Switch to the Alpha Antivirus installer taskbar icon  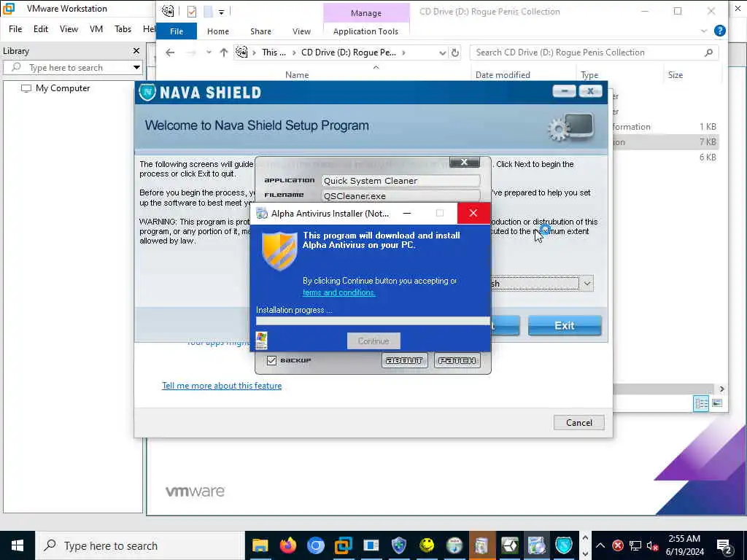click(537, 545)
